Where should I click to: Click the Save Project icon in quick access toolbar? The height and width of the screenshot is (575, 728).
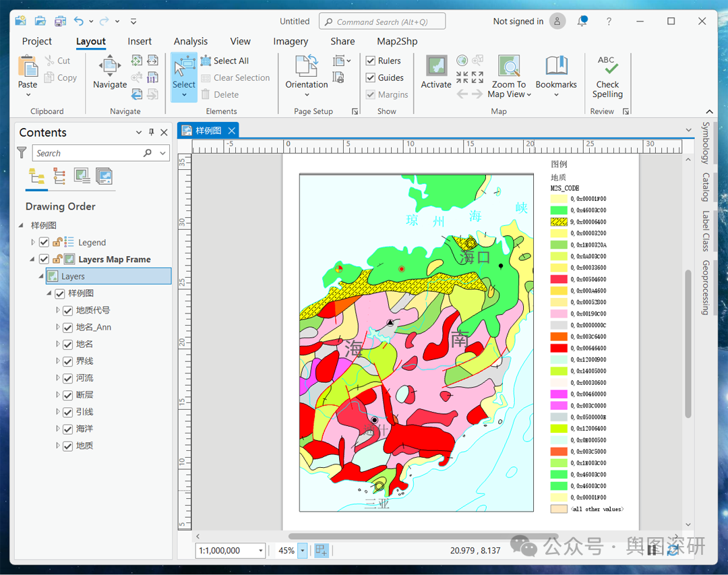(x=60, y=21)
